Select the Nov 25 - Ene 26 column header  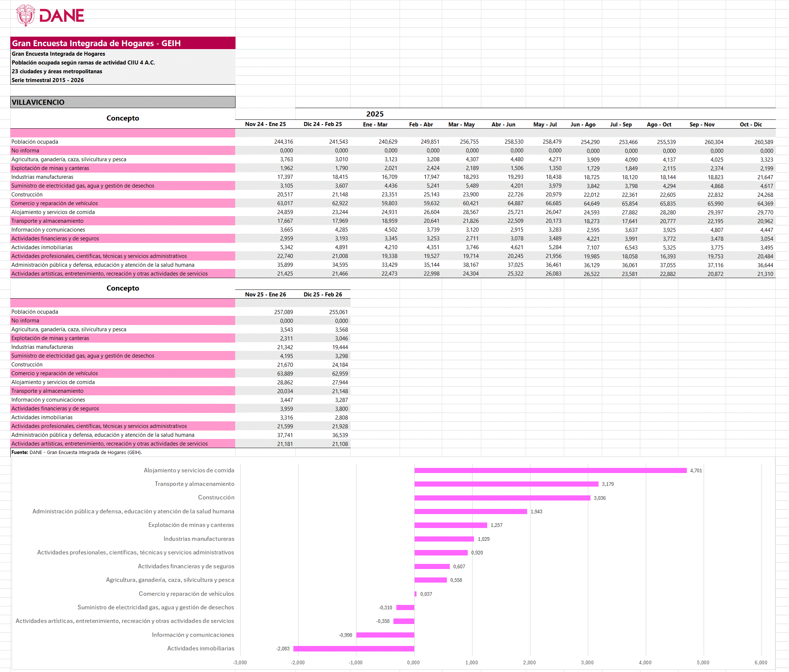click(265, 295)
